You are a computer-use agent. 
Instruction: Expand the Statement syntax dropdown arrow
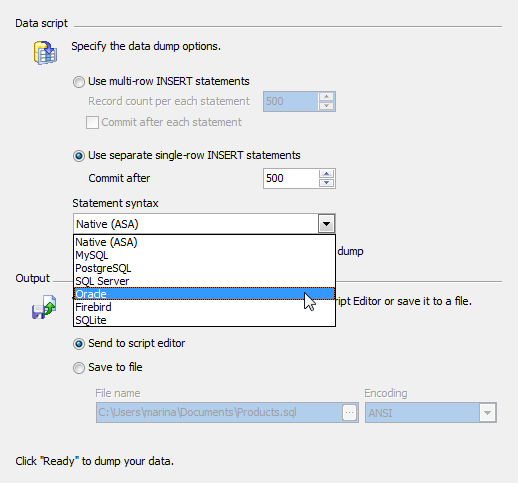point(326,224)
